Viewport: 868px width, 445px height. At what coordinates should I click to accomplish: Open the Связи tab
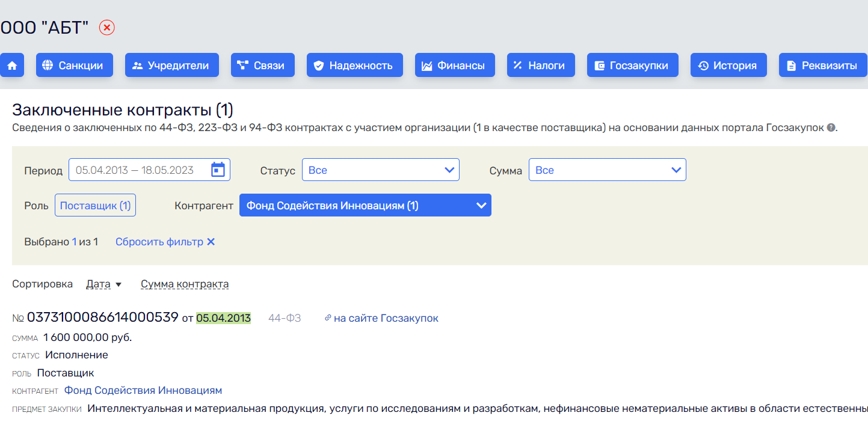(x=262, y=66)
